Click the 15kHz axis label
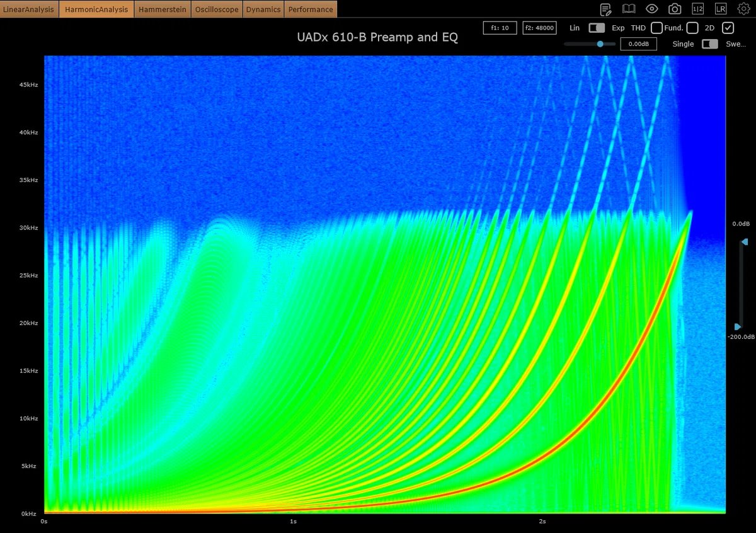The width and height of the screenshot is (756, 533). coord(28,370)
